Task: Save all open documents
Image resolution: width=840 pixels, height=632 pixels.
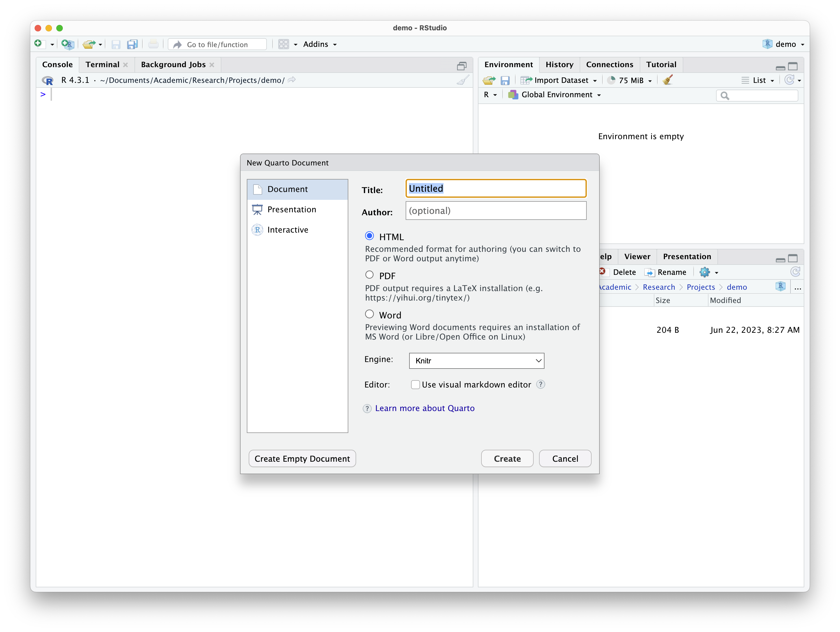Action: pos(132,44)
